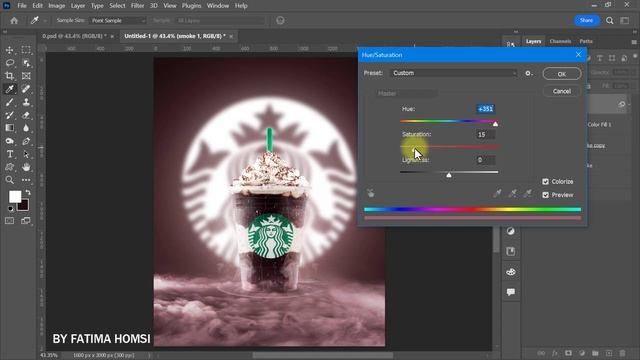Click the foreground color swatch
Viewport: 640px width, 360px height.
coord(15,197)
